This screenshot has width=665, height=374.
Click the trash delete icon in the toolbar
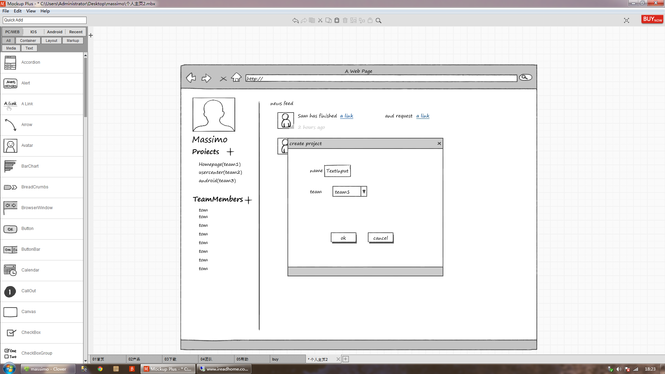[345, 20]
